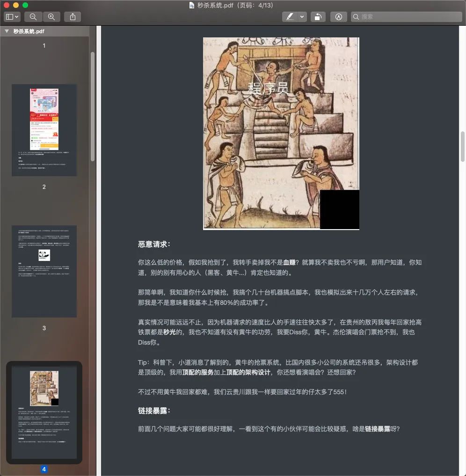Click the page number 1 label

[44, 45]
